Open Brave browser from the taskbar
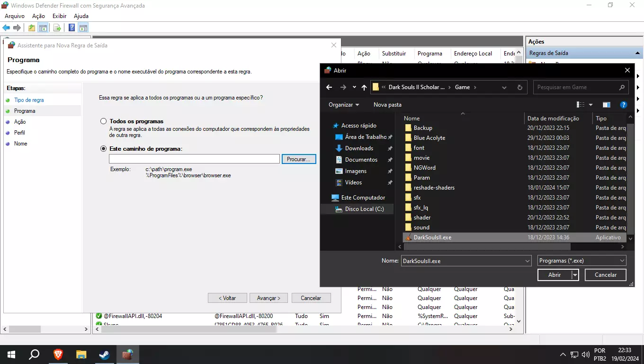 click(58, 355)
